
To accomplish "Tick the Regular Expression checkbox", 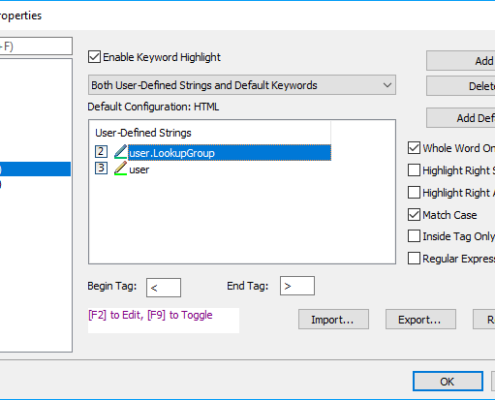I will coord(414,258).
